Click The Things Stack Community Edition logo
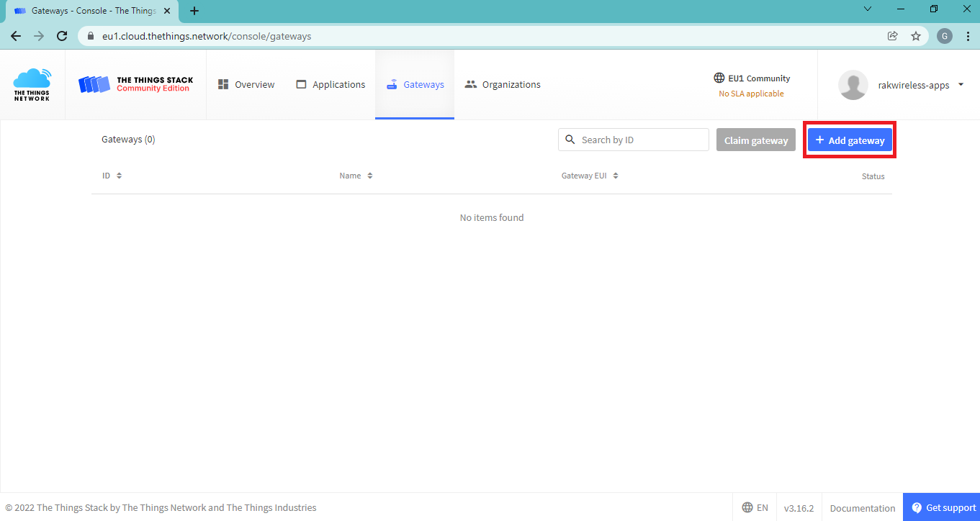This screenshot has width=980, height=521. pos(135,84)
